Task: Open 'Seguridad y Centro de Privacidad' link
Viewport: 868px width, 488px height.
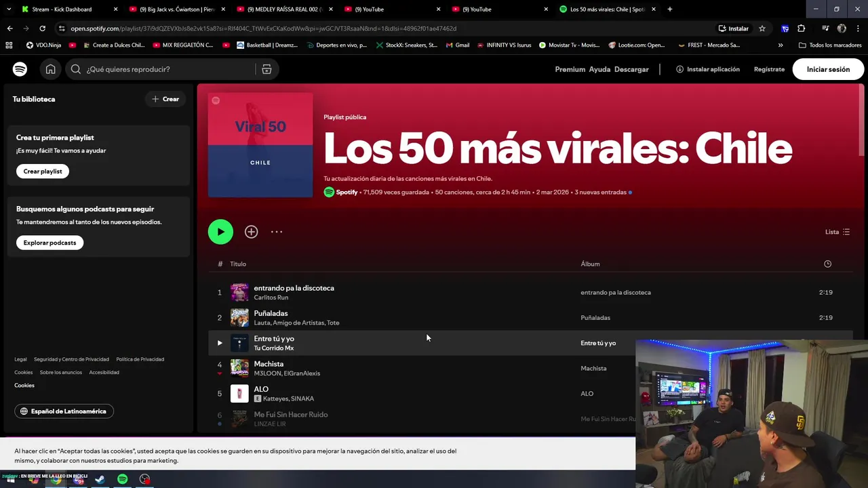Action: click(x=71, y=359)
